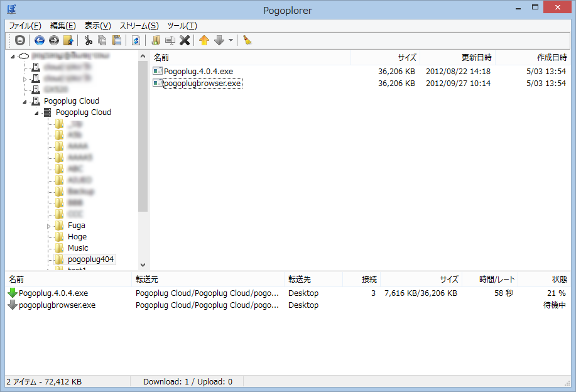Click status bar text Download: 1 / Upload: 0
Viewport: 576px width, 392px height.
pos(188,382)
